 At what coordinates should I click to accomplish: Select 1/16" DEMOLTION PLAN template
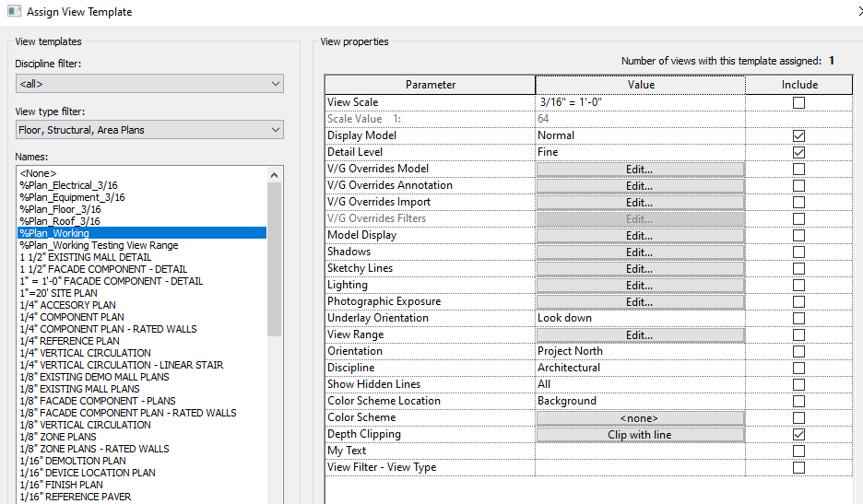[73, 461]
